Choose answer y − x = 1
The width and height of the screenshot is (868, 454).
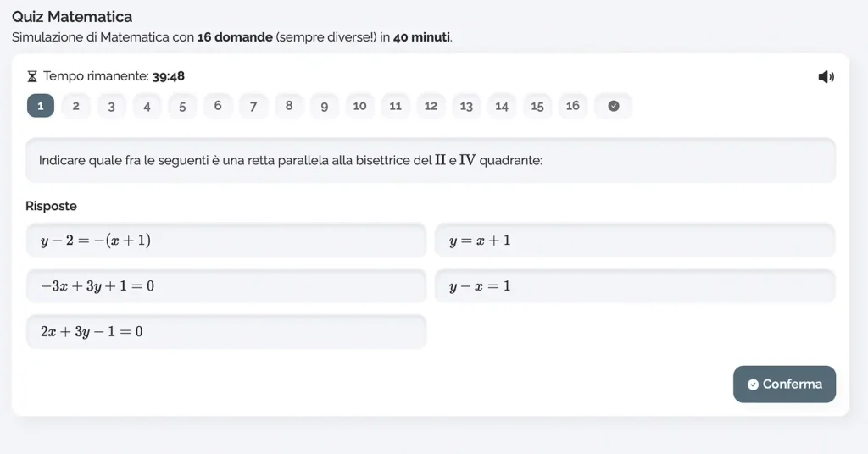tap(635, 286)
